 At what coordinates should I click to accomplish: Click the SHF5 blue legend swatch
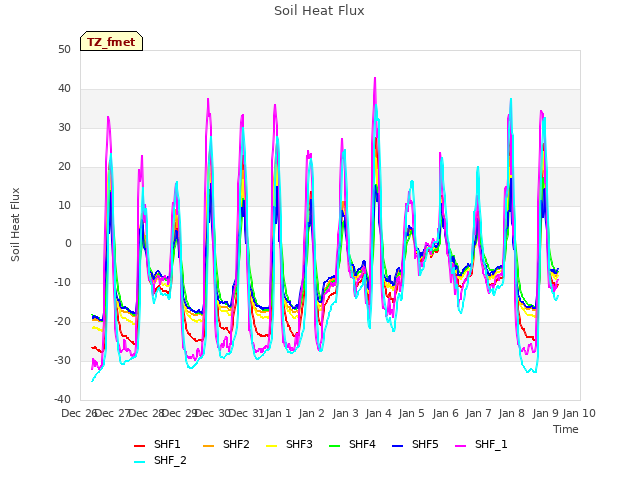397,446
